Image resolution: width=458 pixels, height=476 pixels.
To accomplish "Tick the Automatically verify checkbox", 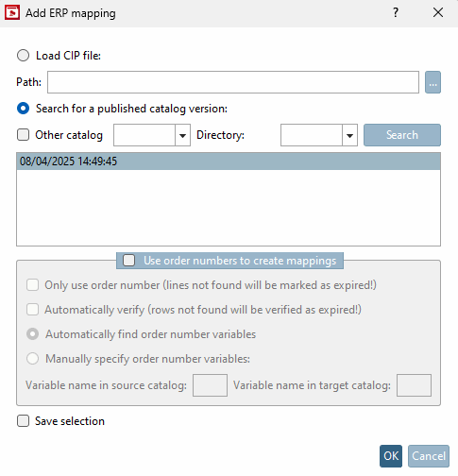I will pyautogui.click(x=33, y=310).
